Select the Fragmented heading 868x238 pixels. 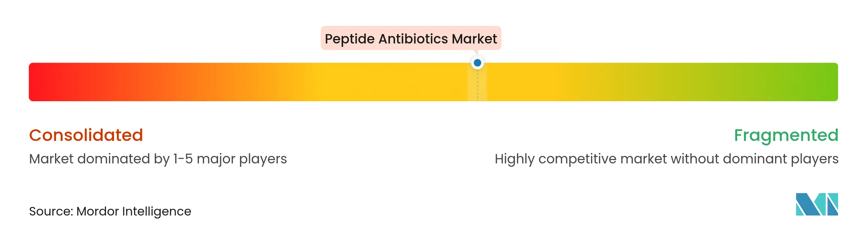[x=786, y=135]
